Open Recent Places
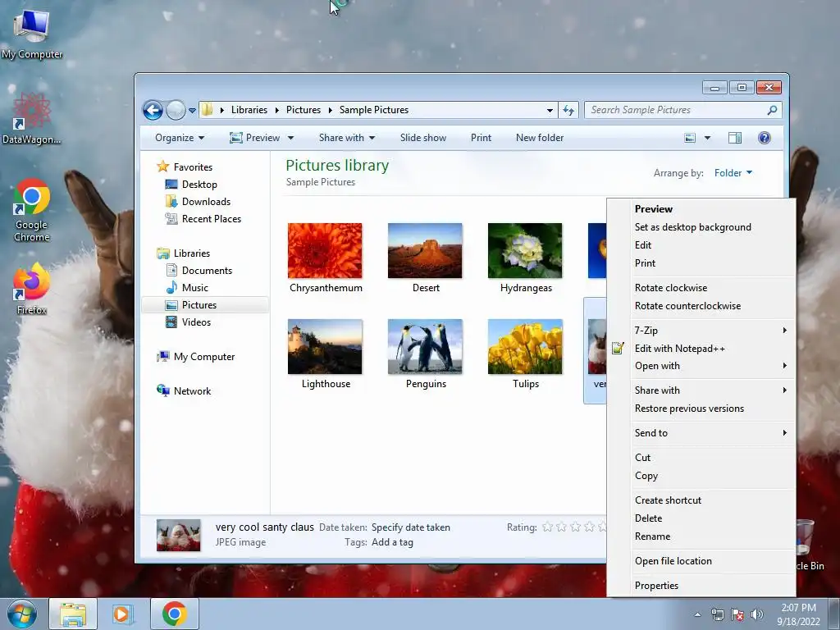The width and height of the screenshot is (840, 630). (x=212, y=218)
